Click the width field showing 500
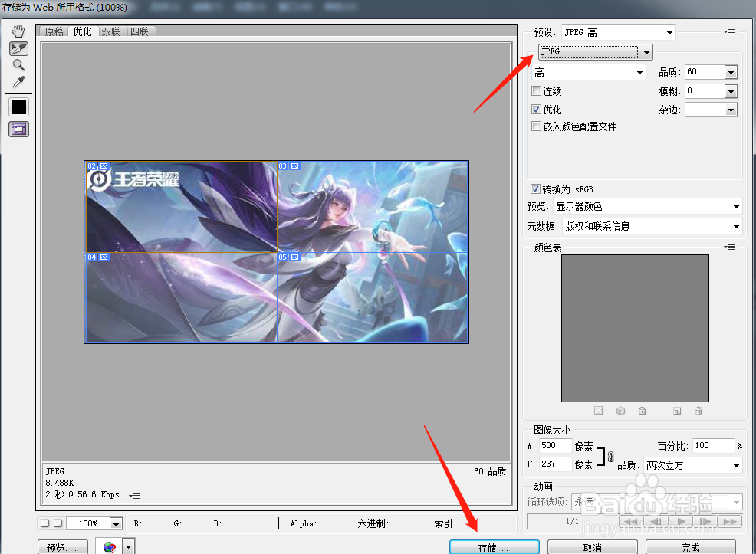The width and height of the screenshot is (756, 554). [x=555, y=446]
